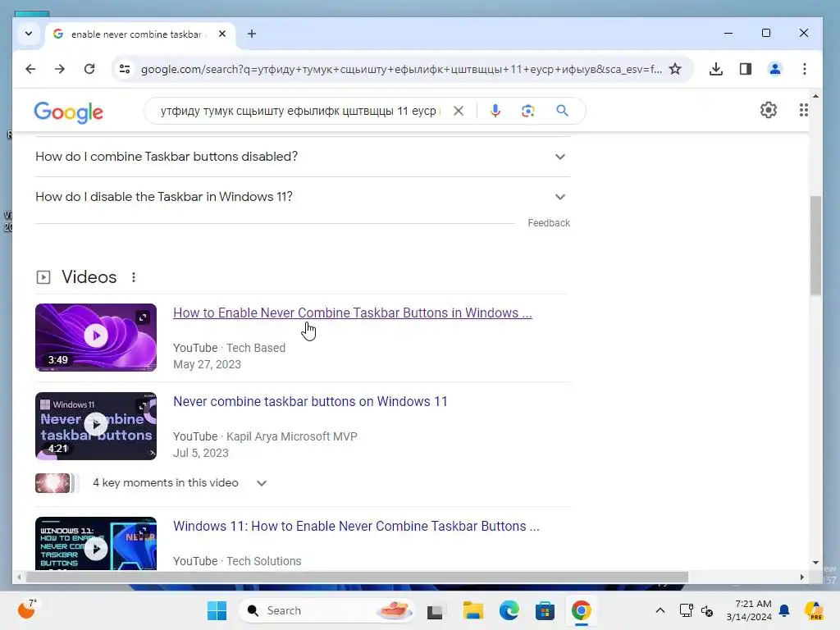Image resolution: width=840 pixels, height=630 pixels.
Task: Open Task View on the taskbar
Action: tap(435, 610)
